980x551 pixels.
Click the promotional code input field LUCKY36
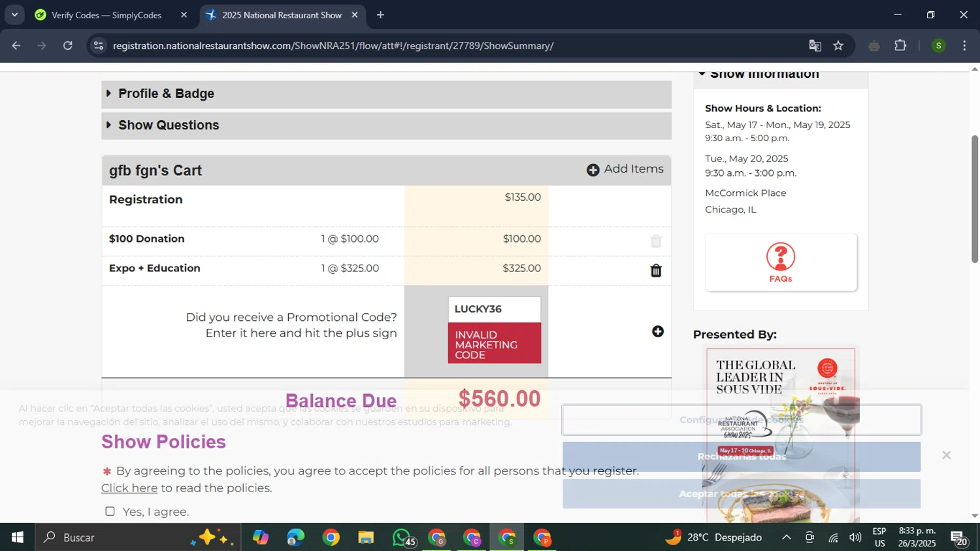[494, 309]
